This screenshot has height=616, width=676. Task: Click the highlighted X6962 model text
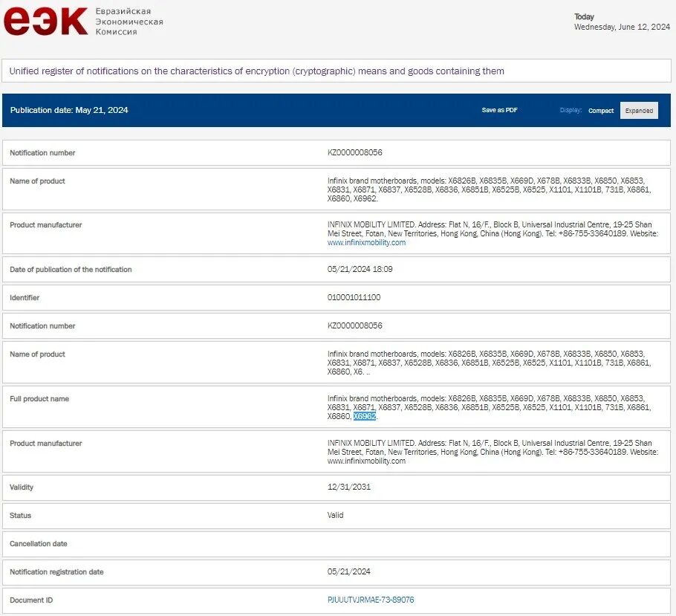[x=365, y=416]
